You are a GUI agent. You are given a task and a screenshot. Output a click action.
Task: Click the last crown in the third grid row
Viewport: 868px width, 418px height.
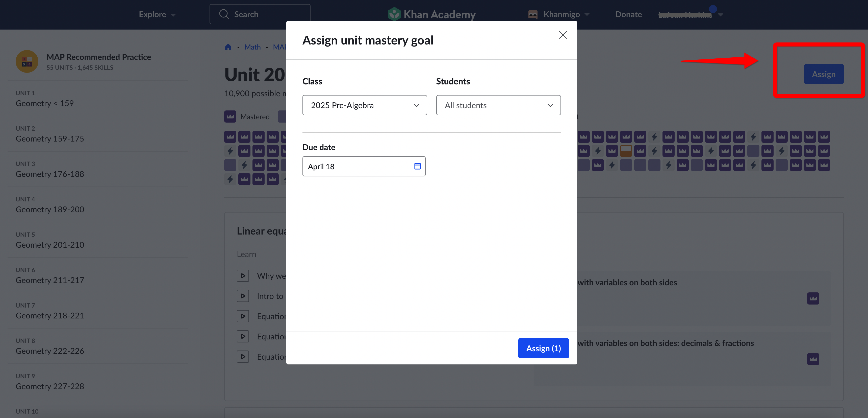click(x=824, y=165)
